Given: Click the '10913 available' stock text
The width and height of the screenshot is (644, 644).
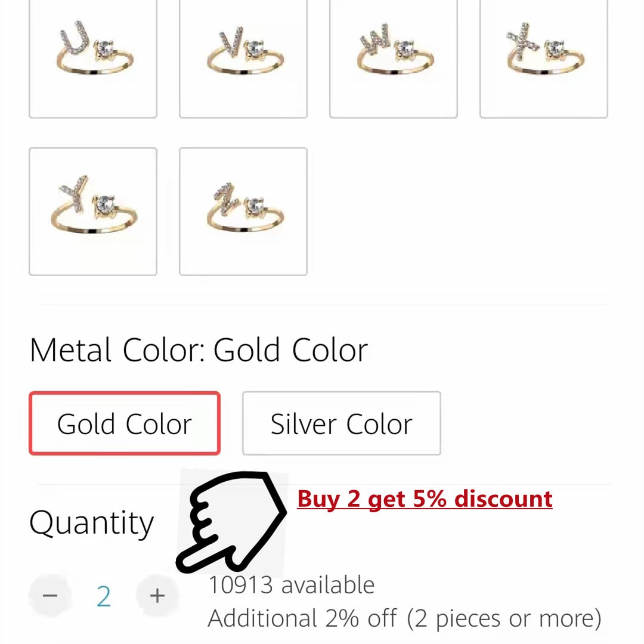Looking at the screenshot, I should [291, 585].
